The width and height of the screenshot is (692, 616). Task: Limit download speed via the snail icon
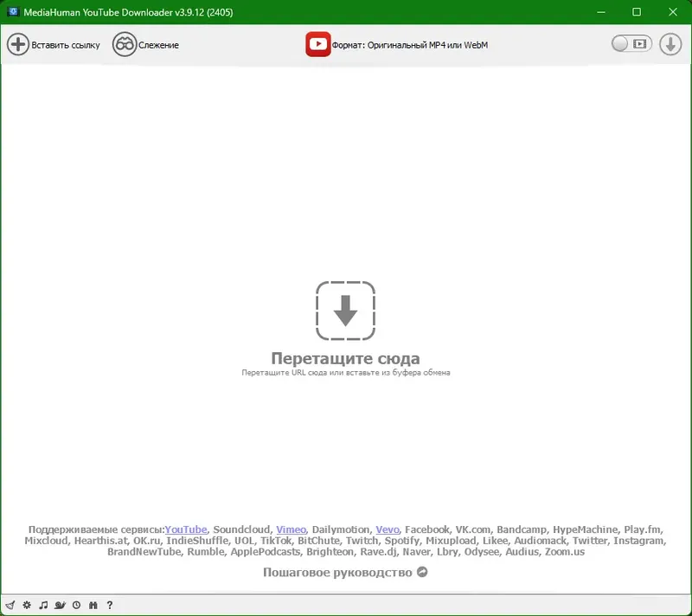[x=60, y=606]
